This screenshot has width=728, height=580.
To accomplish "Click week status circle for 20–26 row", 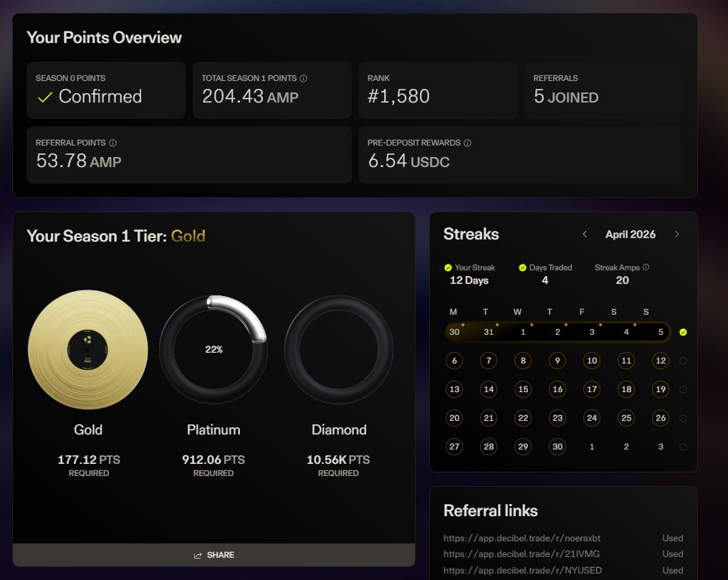I will tap(683, 419).
